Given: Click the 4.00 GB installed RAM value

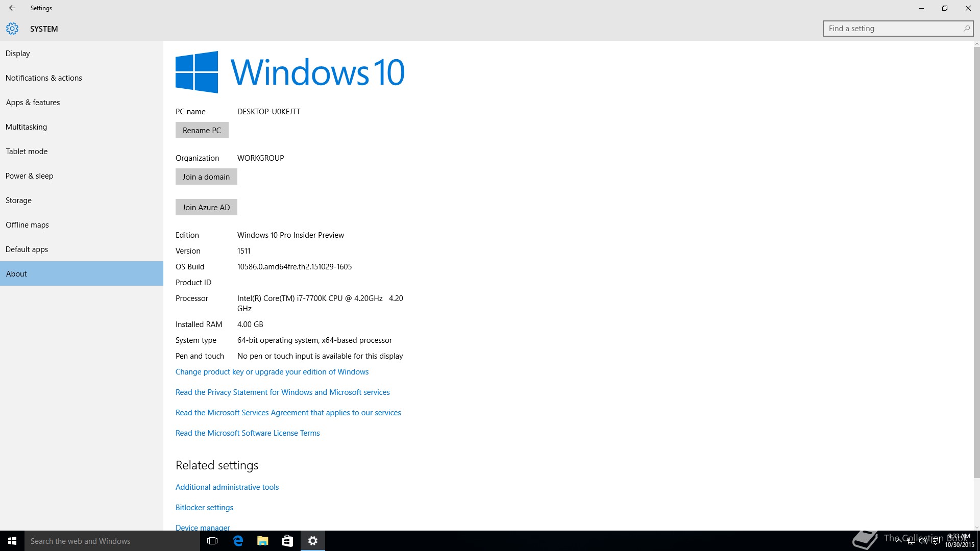Looking at the screenshot, I should [250, 324].
